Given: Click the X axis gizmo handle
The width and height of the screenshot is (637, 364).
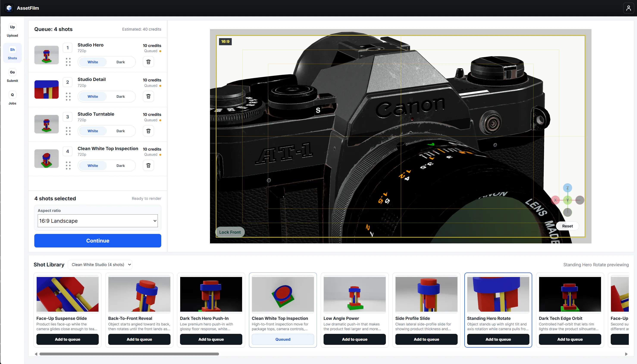Looking at the screenshot, I should [555, 200].
